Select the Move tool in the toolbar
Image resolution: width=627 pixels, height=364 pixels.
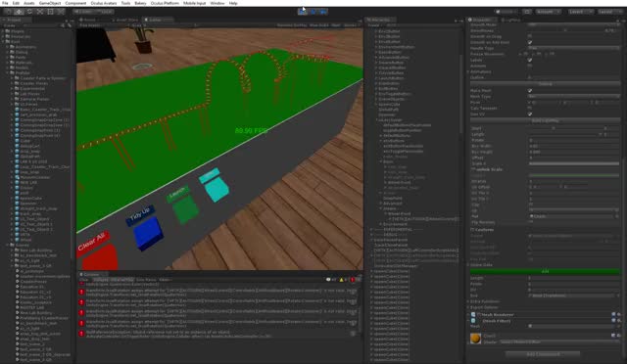[x=19, y=12]
